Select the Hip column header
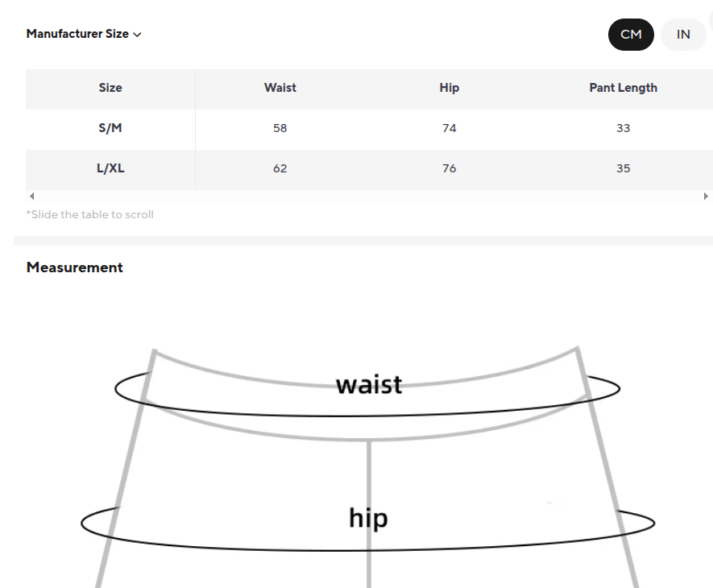Image resolution: width=713 pixels, height=588 pixels. (x=449, y=88)
